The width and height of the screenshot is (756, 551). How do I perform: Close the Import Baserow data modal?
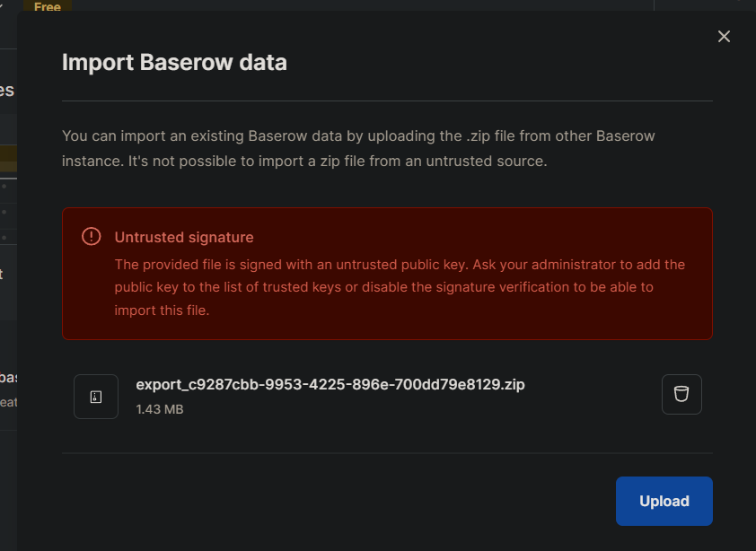tap(724, 37)
